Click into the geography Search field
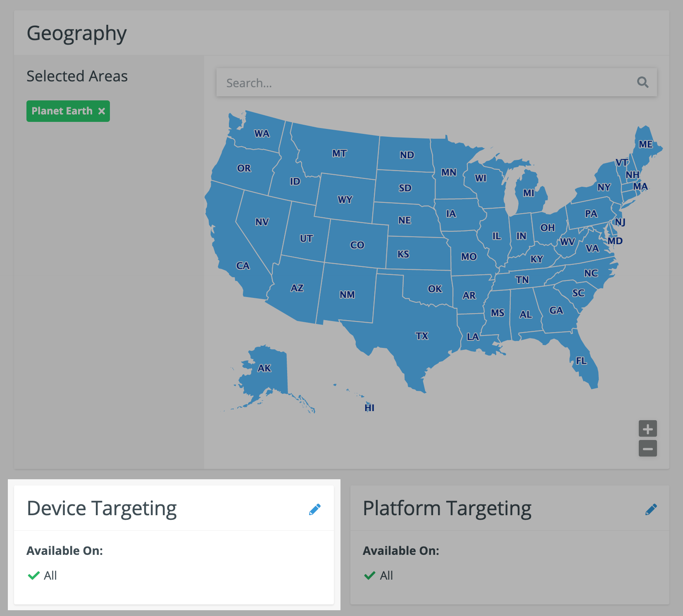This screenshot has height=616, width=683. click(x=426, y=83)
